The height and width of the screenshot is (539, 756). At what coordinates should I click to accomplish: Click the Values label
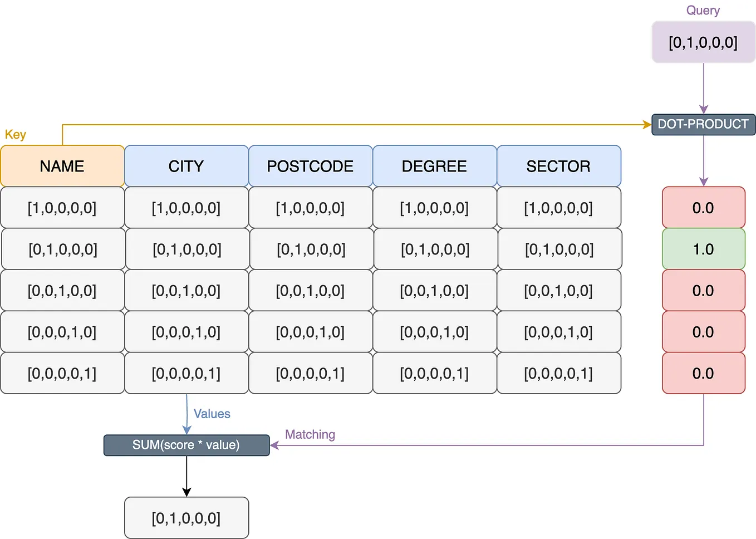coord(212,414)
